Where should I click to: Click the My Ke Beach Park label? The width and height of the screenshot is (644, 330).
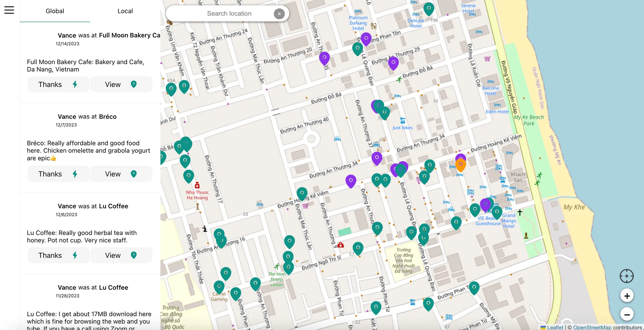coord(529,120)
